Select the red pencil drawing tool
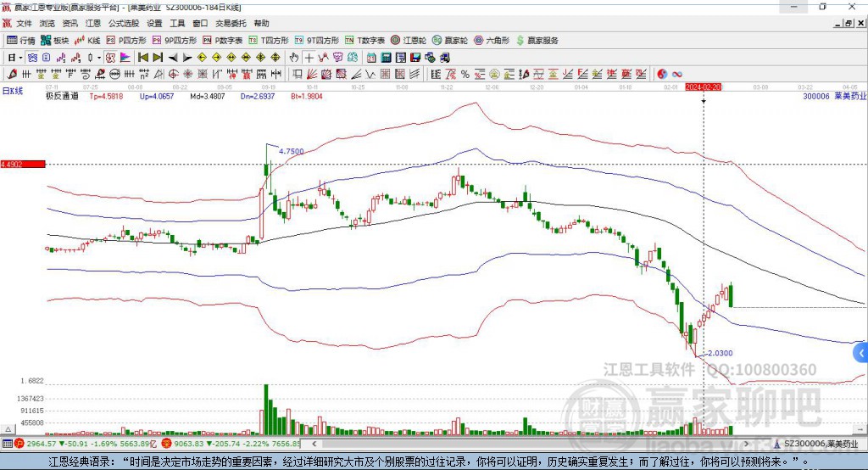The image size is (868, 470). pyautogui.click(x=12, y=74)
